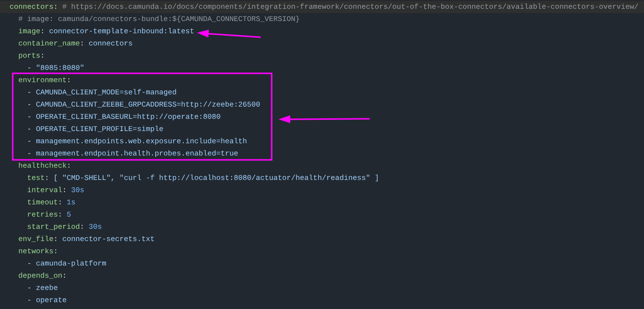This screenshot has width=644, height=309.
Task: Click the OPERATE_CLIENT_PROFILE=simple line
Action: tap(100, 129)
